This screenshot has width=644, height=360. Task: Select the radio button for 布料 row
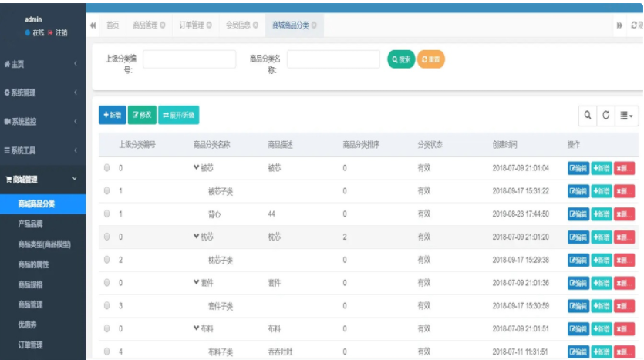[106, 329]
